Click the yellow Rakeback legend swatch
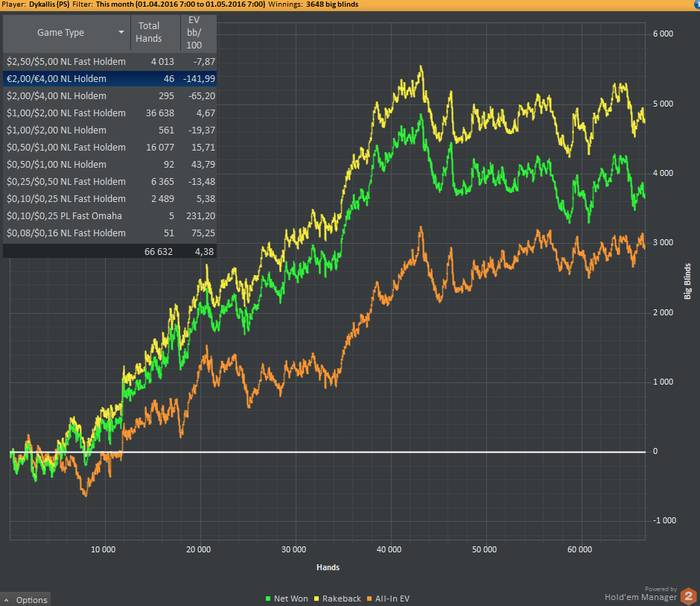 [x=317, y=599]
